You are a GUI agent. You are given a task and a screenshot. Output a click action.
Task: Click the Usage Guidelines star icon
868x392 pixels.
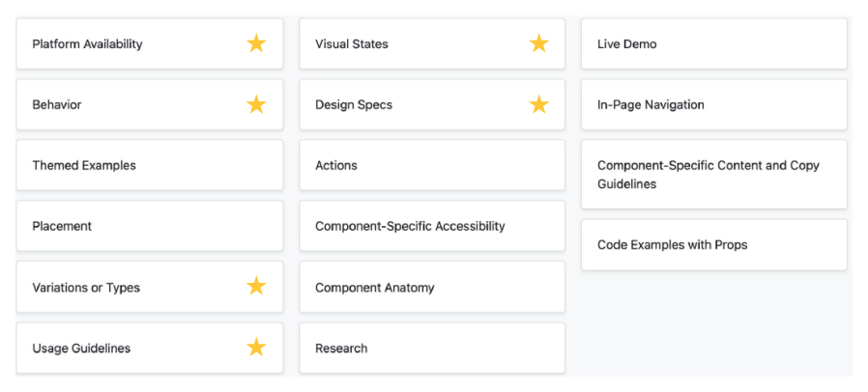(x=256, y=348)
